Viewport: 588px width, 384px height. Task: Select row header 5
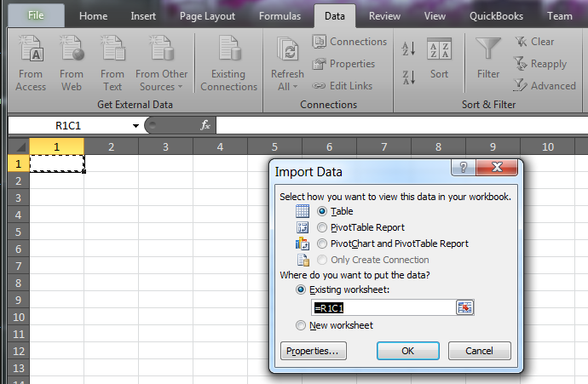(x=19, y=232)
